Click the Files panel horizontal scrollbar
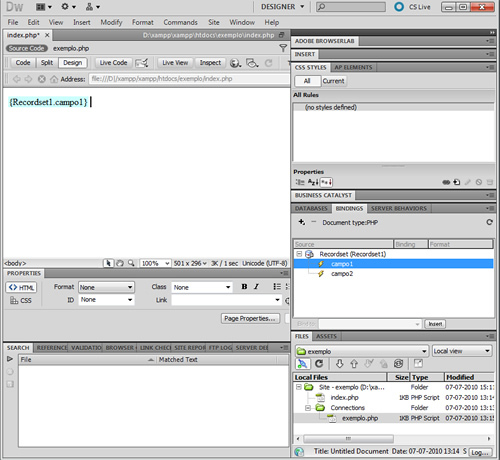This screenshot has width=500, height=460. point(348,438)
